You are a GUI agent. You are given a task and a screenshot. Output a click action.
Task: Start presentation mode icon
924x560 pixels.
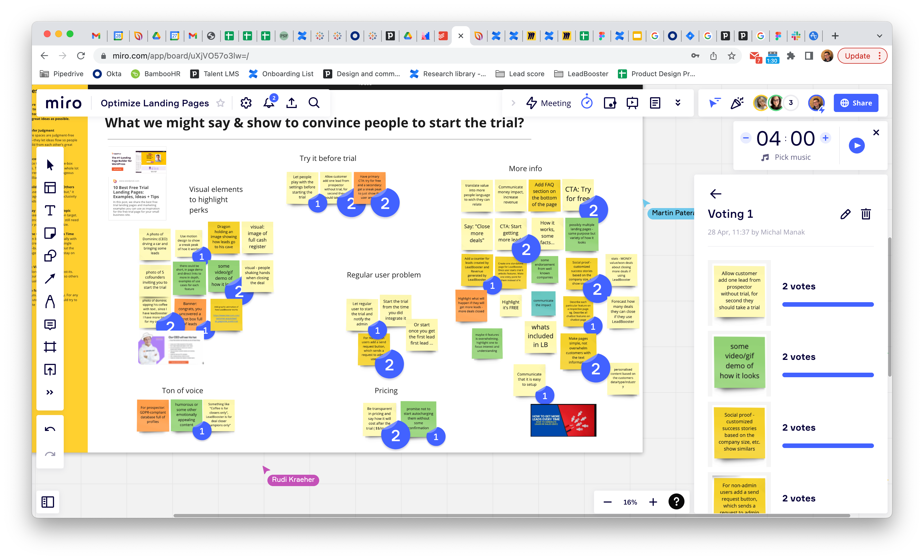pos(632,103)
